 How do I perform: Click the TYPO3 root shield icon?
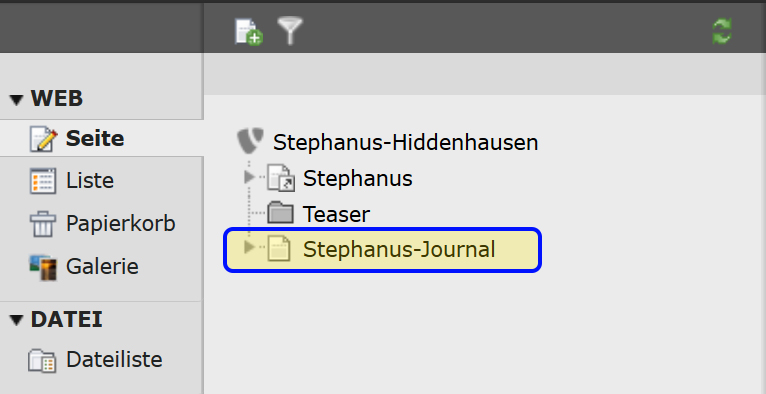(x=251, y=142)
